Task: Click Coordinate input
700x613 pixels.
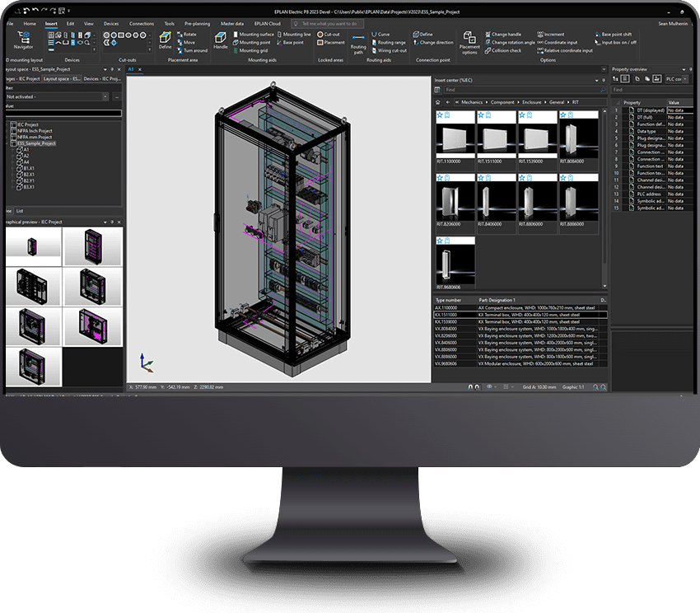Action: point(558,43)
